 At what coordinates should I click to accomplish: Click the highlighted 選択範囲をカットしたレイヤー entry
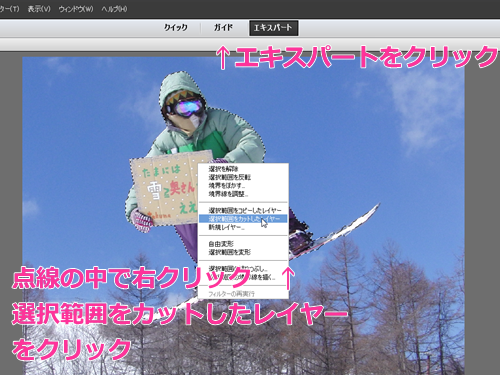click(x=243, y=219)
